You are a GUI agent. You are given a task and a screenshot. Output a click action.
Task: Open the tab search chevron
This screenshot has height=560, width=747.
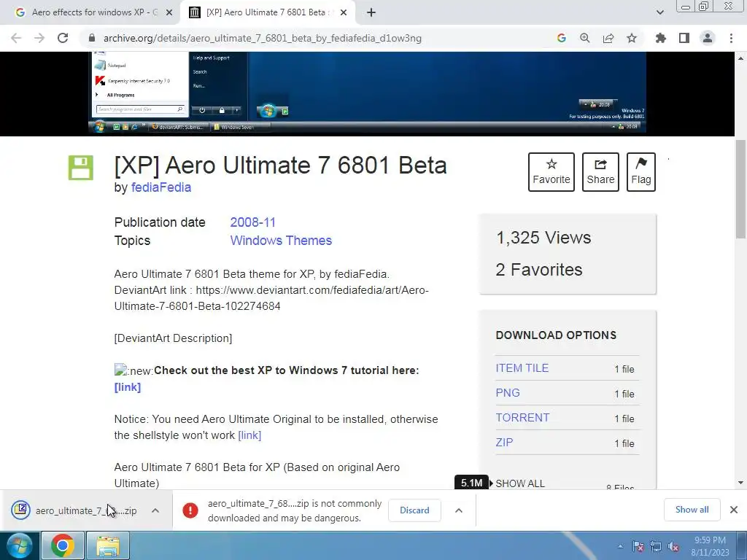pyautogui.click(x=659, y=13)
